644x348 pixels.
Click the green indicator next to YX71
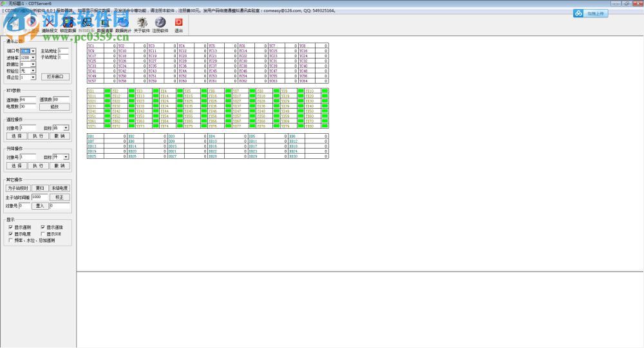108,126
